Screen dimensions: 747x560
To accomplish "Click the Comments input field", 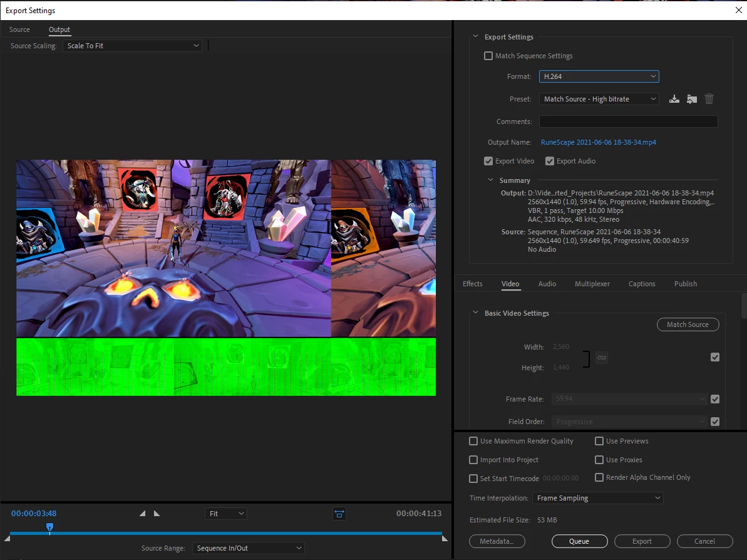I will 629,122.
